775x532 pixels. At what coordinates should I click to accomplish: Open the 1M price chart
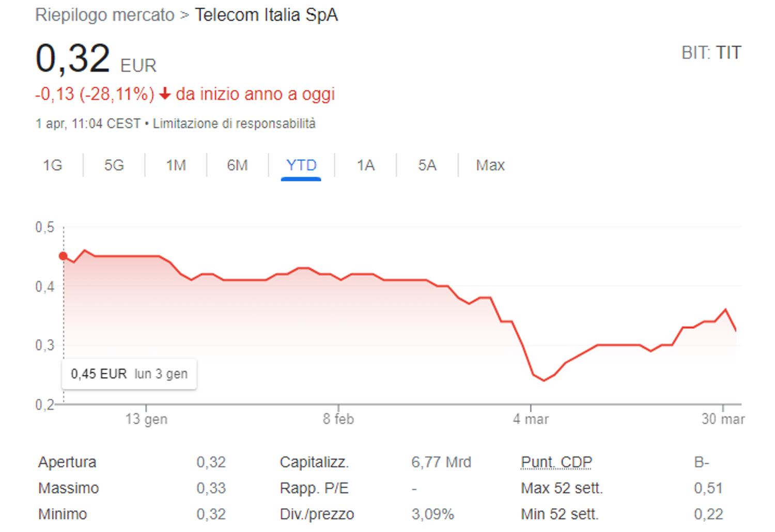pos(176,165)
